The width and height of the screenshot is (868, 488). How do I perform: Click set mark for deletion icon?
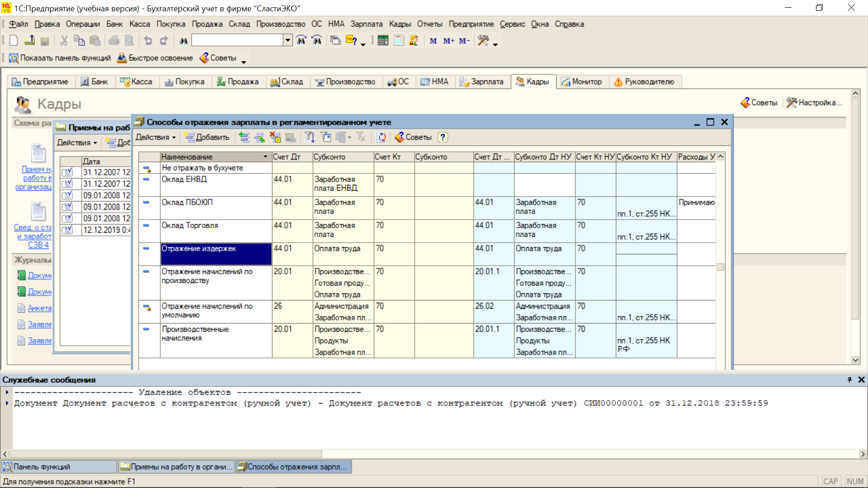click(x=275, y=137)
